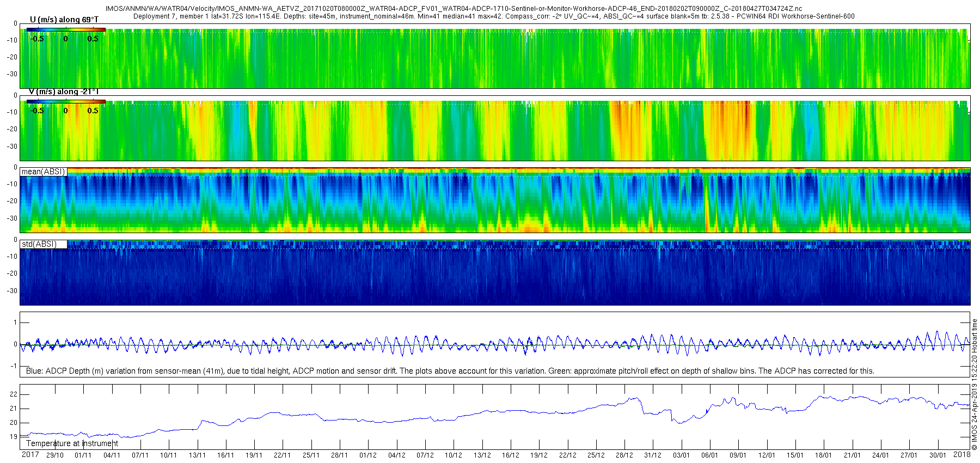Click the '-0.5' label on the V colorbar

click(36, 111)
